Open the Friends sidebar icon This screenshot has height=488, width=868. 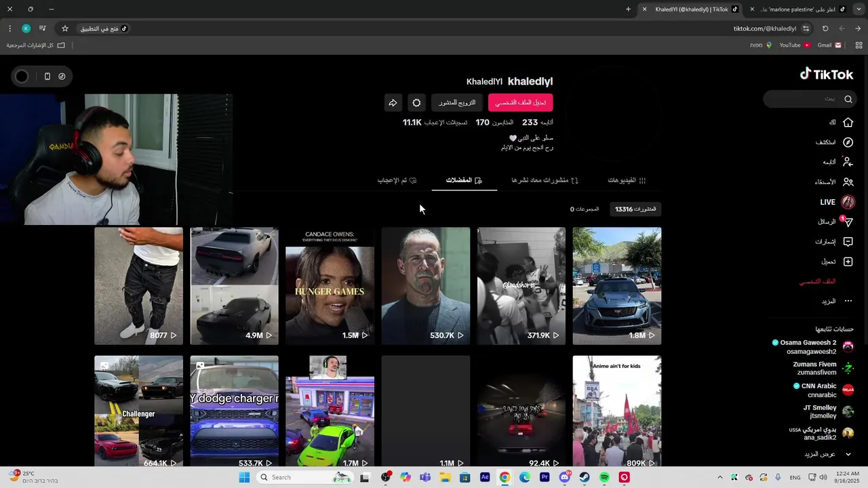848,182
